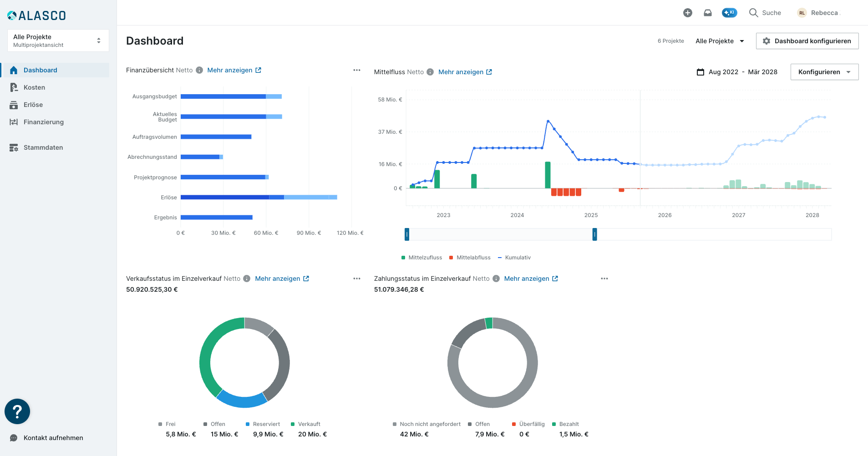Viewport: 868px width, 456px height.
Task: Open the inbox tray icon
Action: [707, 13]
